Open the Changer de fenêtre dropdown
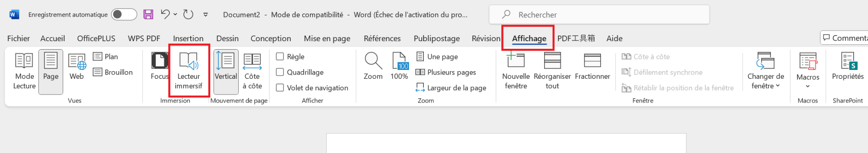Screen dimensions: 868x153 pos(765,71)
